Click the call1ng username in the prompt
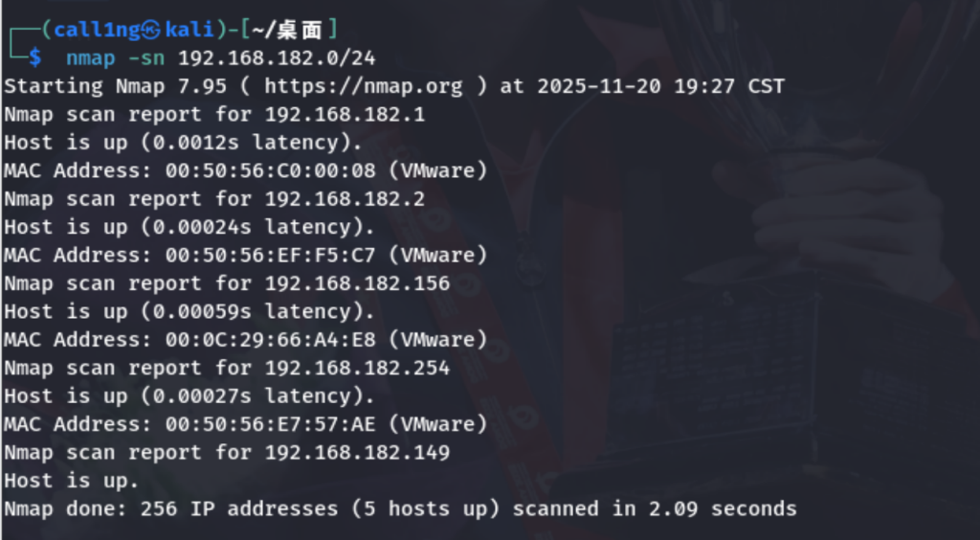Screen dimensions: 980x540 click(96, 30)
